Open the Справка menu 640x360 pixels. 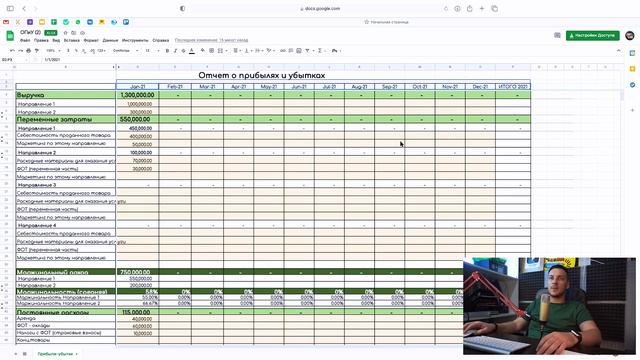[x=160, y=40]
